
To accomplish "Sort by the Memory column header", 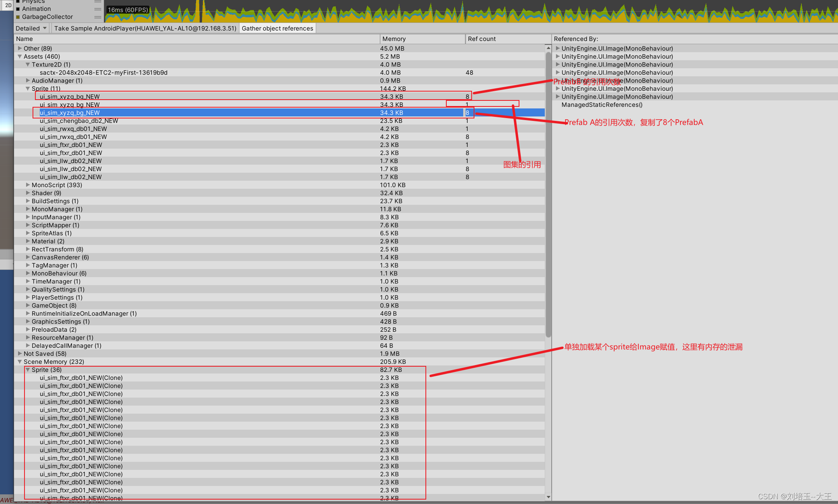I will (x=423, y=39).
